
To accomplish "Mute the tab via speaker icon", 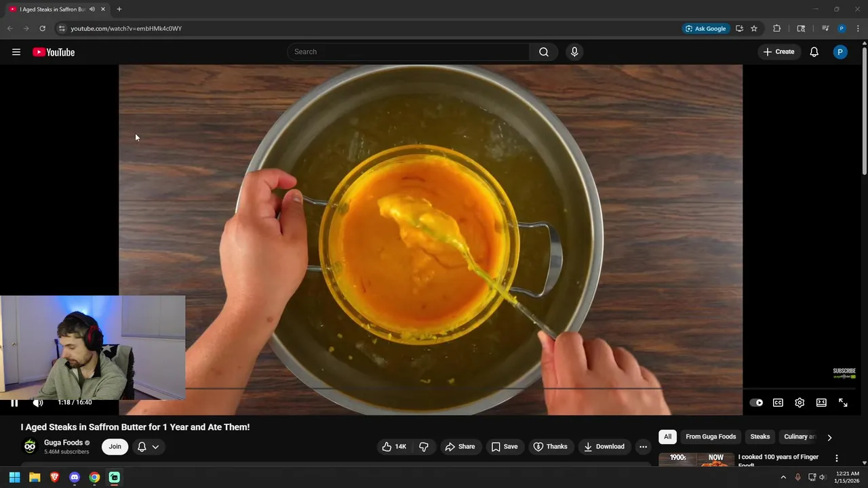I will tap(92, 9).
